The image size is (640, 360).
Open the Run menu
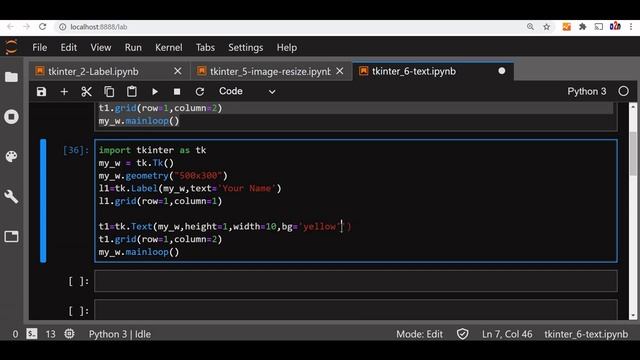133,47
